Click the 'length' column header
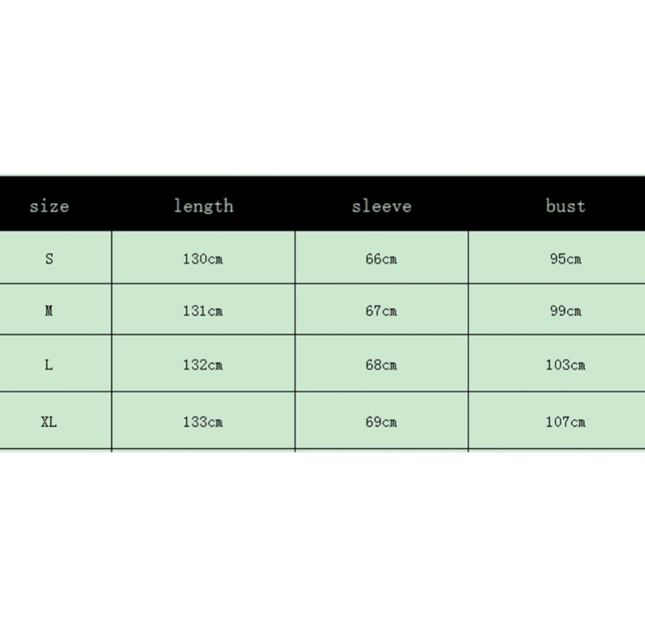Viewport: 645px width, 644px height. (x=204, y=206)
